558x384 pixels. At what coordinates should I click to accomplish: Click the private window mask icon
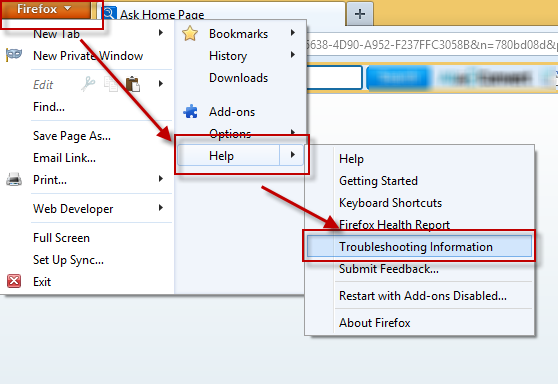[14, 55]
